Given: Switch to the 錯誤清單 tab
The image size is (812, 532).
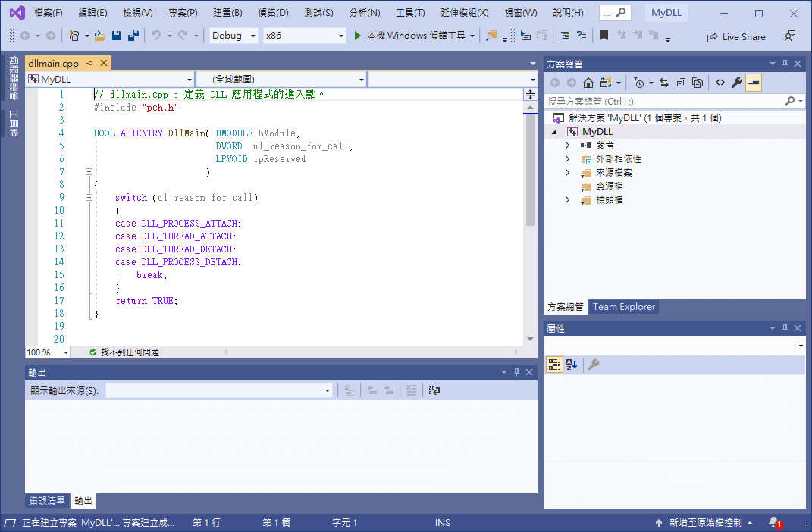Looking at the screenshot, I should point(47,500).
